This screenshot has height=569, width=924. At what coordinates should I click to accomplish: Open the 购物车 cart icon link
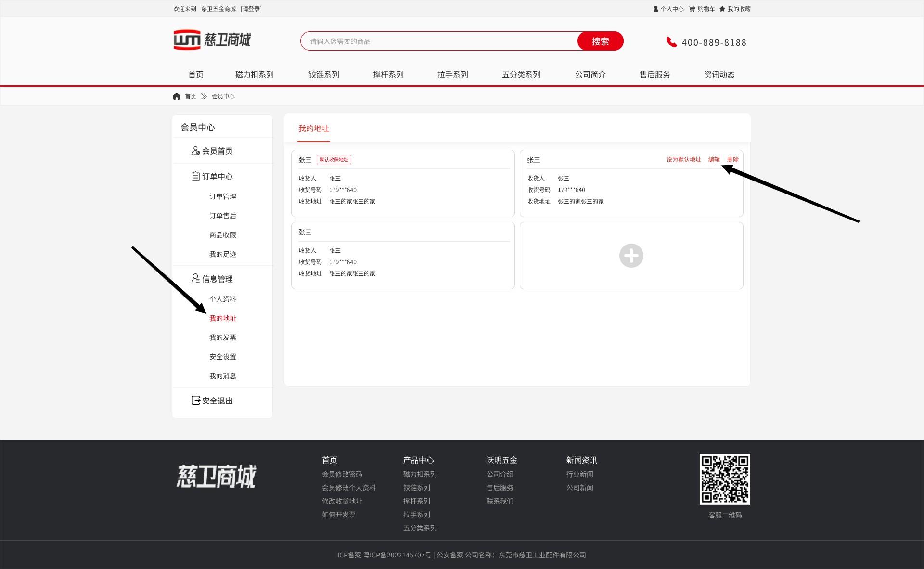pyautogui.click(x=692, y=9)
